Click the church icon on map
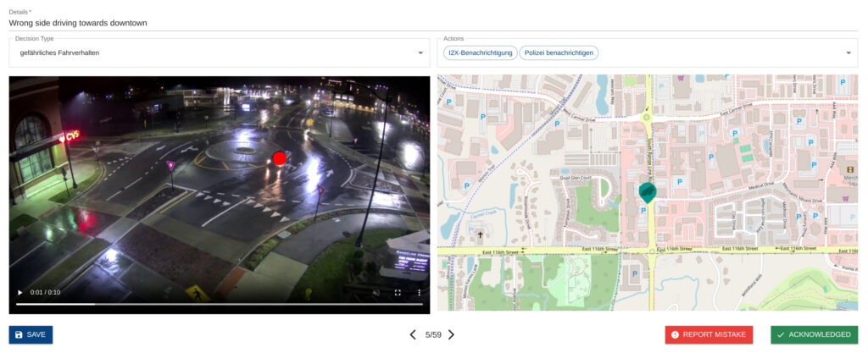 480,234
